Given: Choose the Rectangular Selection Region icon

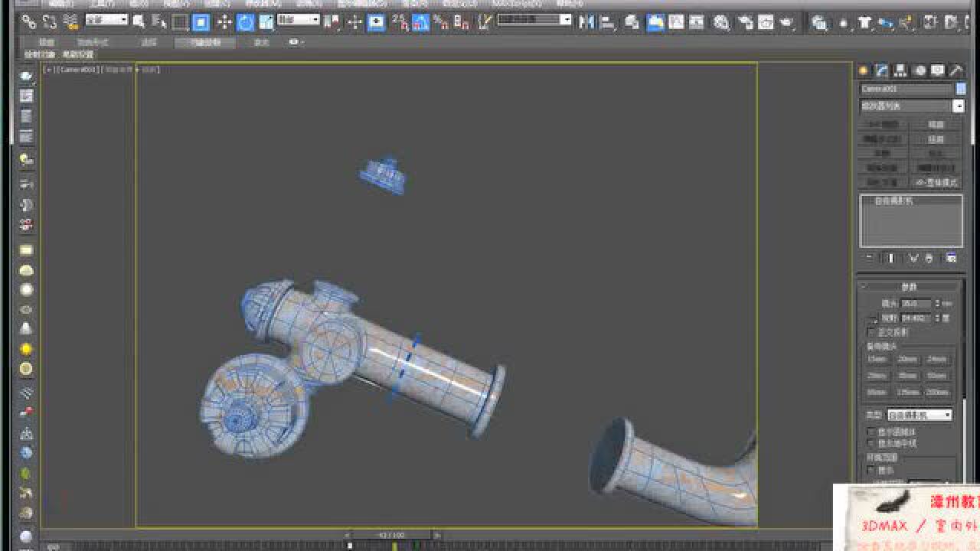Looking at the screenshot, I should [x=180, y=22].
